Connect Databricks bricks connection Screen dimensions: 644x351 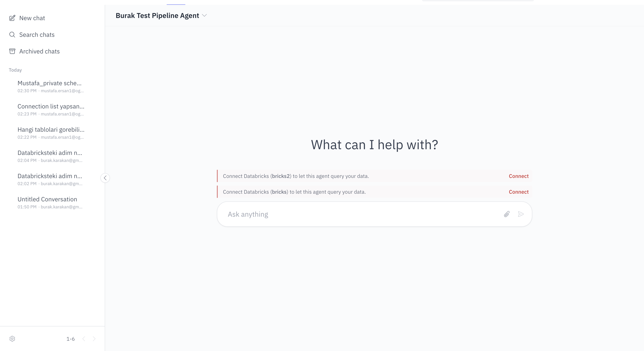pos(519,192)
